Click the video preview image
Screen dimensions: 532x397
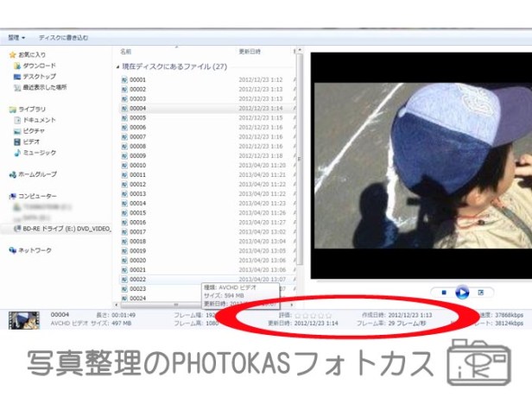(423, 166)
